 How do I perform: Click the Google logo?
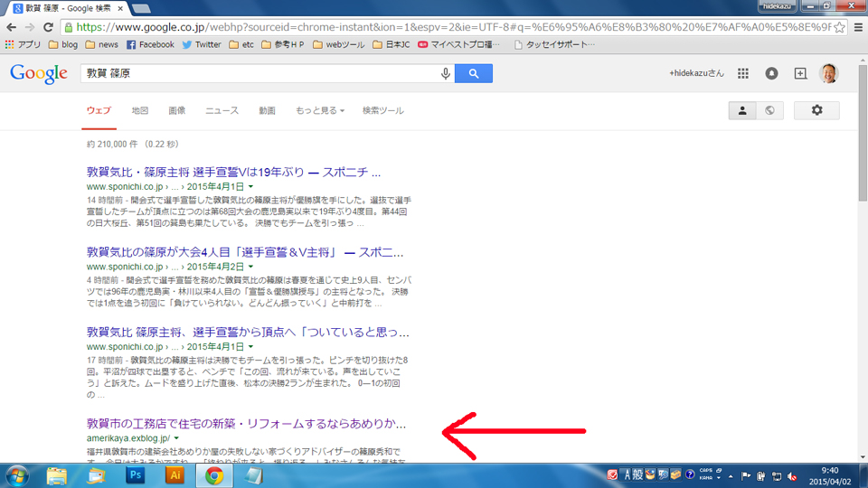39,73
